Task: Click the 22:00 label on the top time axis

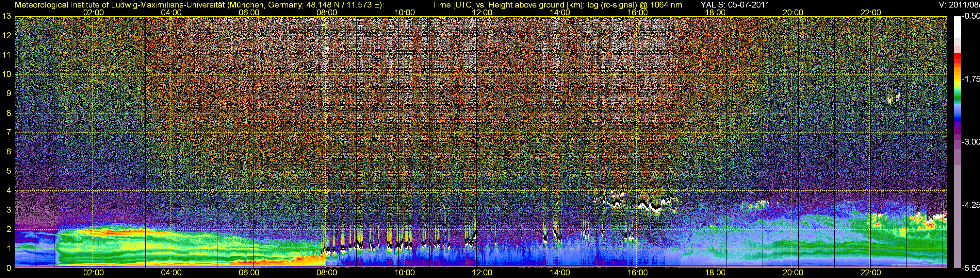Action: click(x=871, y=12)
